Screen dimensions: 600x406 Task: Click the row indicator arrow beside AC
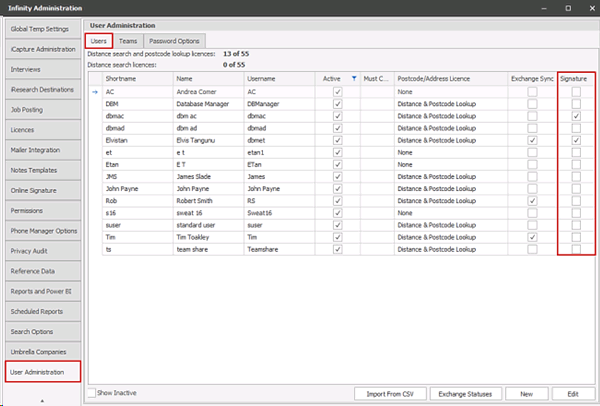(94, 91)
